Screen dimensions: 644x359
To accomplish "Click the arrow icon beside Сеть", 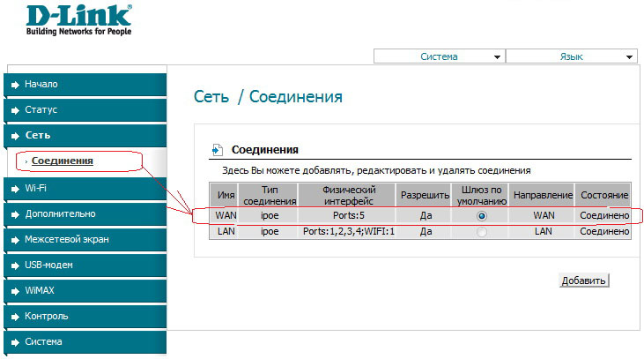I will (15, 136).
